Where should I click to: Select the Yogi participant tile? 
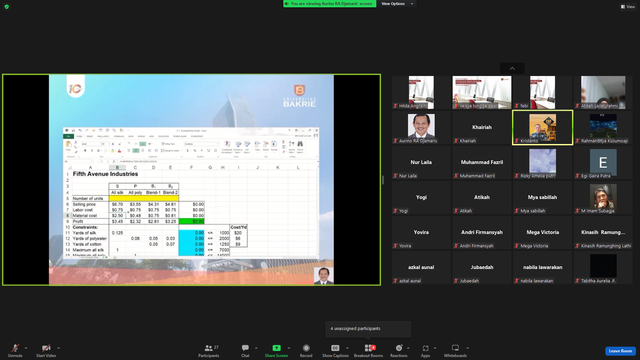click(421, 198)
